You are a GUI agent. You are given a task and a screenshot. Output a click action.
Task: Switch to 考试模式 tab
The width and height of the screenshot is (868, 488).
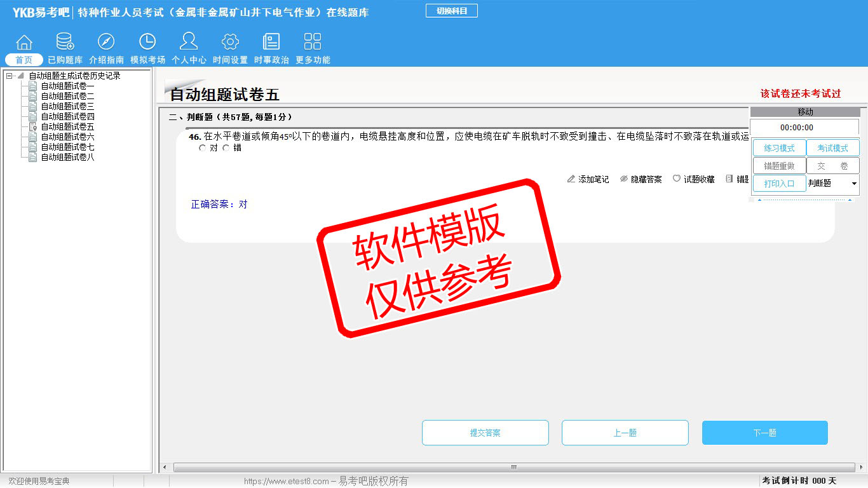click(832, 148)
